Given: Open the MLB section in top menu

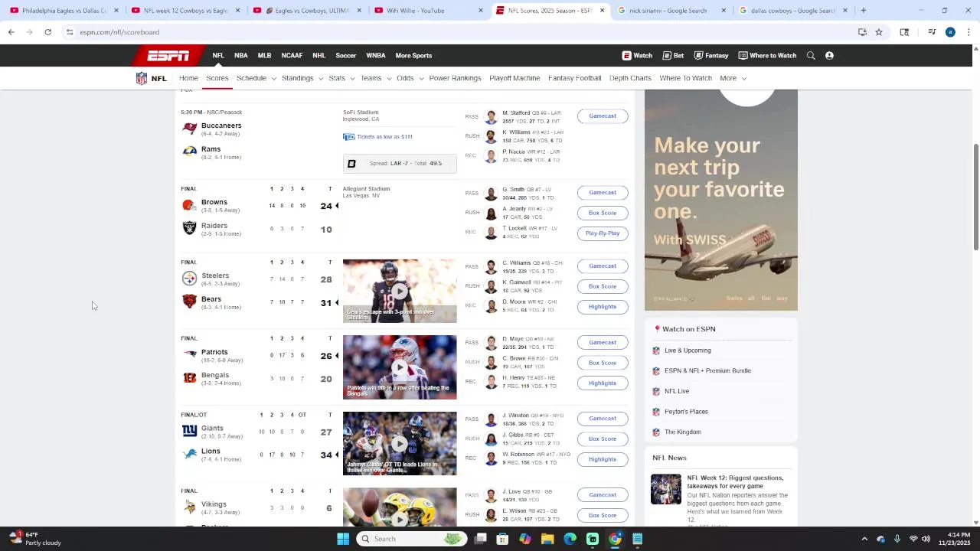Looking at the screenshot, I should (264, 56).
